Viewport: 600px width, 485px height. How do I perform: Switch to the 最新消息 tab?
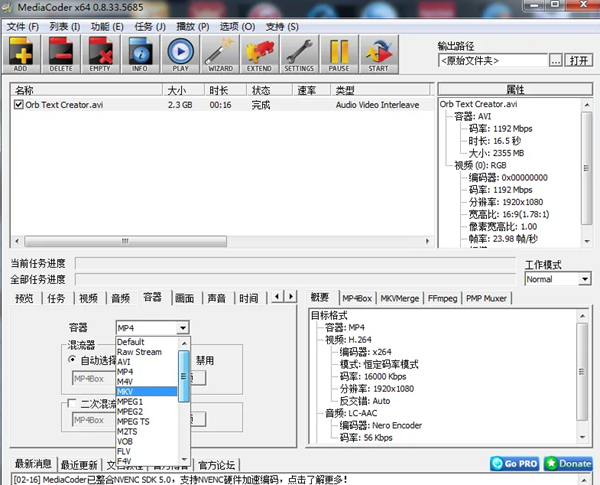tap(33, 464)
